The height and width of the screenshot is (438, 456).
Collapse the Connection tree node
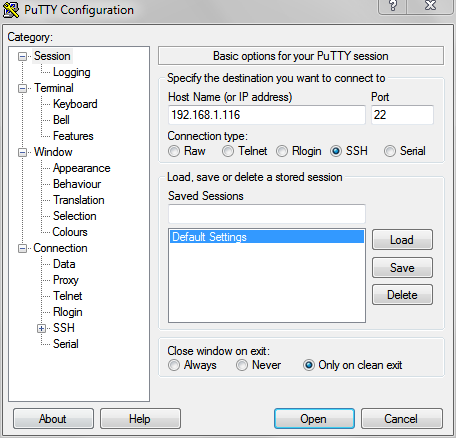(x=22, y=248)
